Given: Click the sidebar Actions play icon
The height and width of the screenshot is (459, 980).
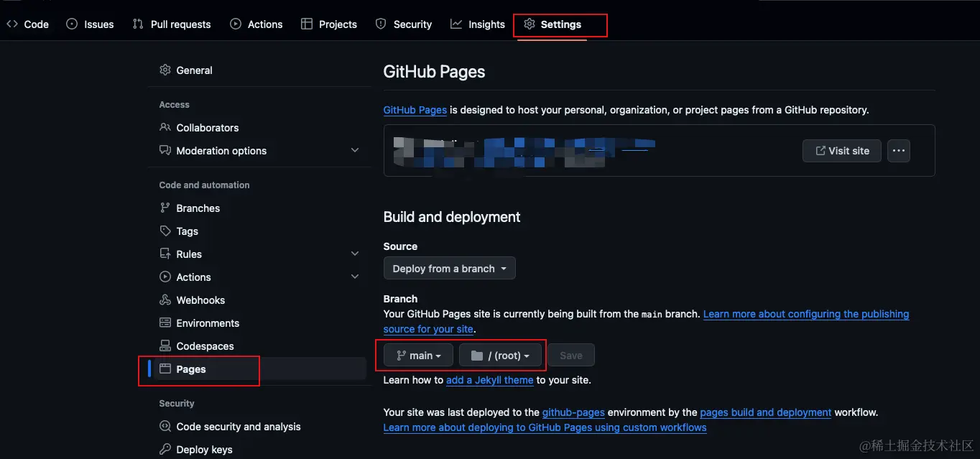Looking at the screenshot, I should [x=165, y=277].
